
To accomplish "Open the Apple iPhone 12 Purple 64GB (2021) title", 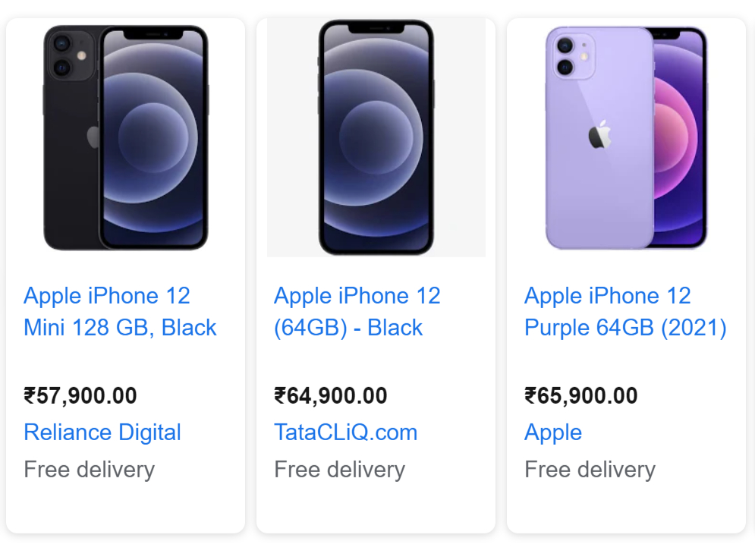I will pos(625,311).
